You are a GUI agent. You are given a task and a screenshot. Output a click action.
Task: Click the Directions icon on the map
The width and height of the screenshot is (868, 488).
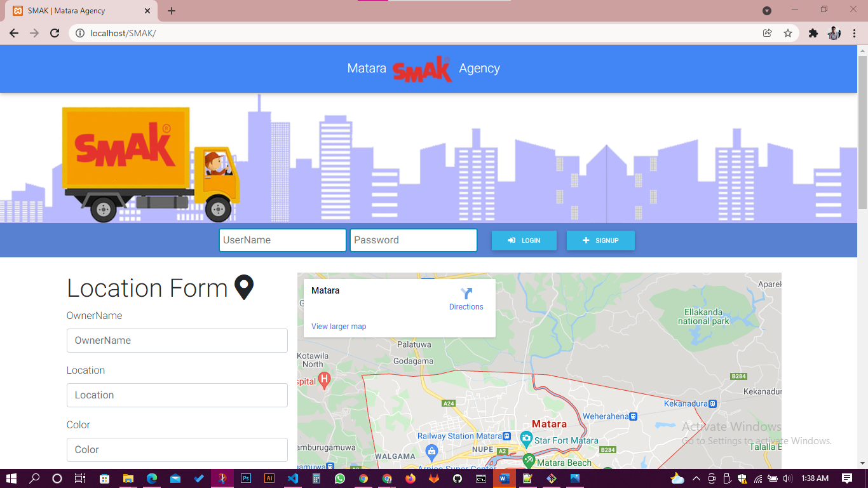(466, 294)
